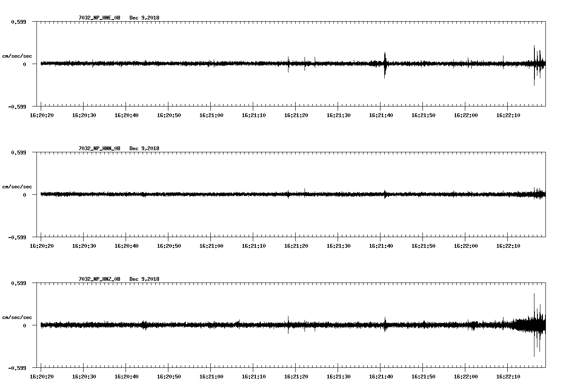Click the 7032_NP_HNZ_0B channel title
Screen dimensions: 576x392
point(99,279)
